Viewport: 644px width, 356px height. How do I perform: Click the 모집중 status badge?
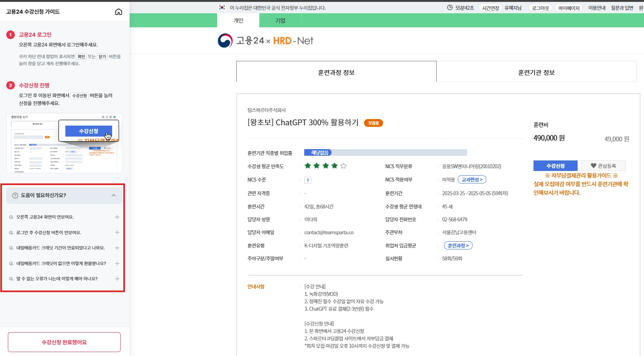tap(373, 123)
